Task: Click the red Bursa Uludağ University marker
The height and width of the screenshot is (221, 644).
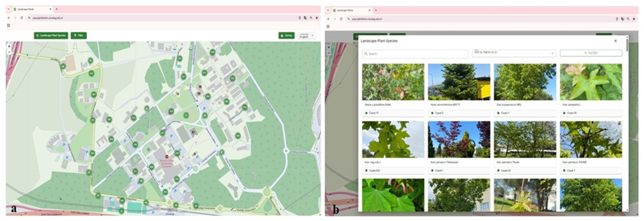Action: point(167,157)
